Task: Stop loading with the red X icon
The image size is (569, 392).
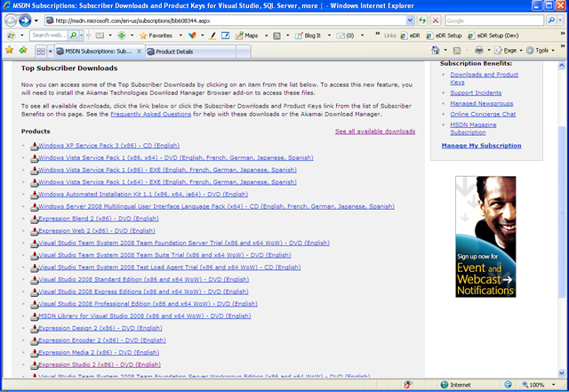Action: (x=436, y=20)
